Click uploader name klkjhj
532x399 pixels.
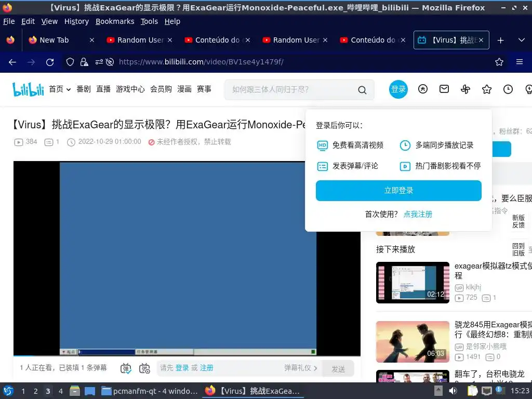pyautogui.click(x=473, y=287)
